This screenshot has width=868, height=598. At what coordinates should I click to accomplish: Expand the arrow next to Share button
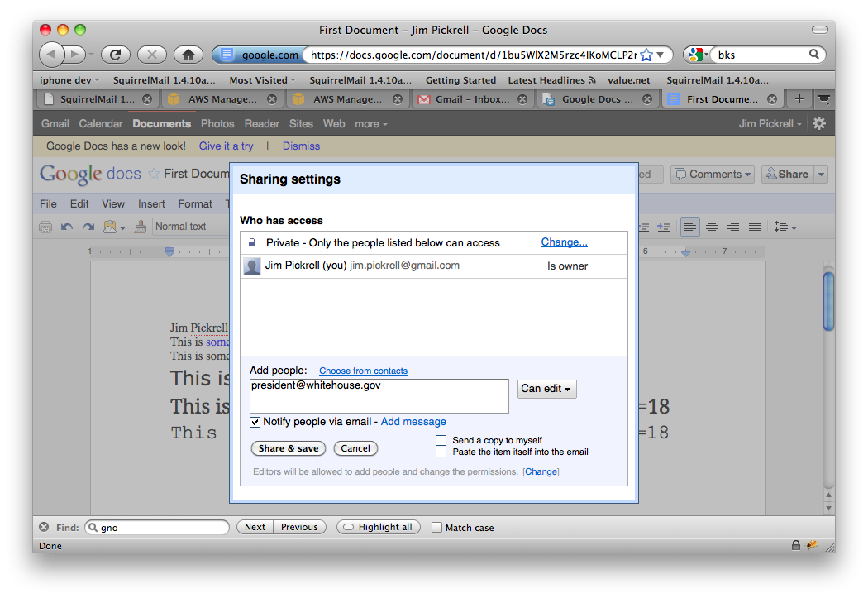click(x=822, y=175)
